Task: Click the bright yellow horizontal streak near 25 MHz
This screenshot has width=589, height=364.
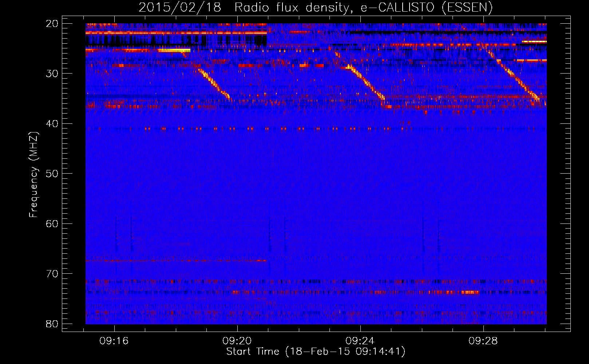Action: click(174, 51)
